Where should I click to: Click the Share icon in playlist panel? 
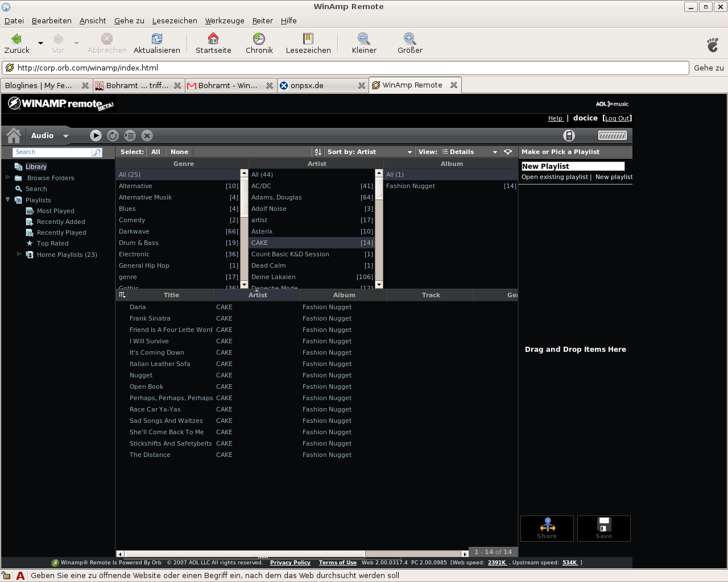pyautogui.click(x=547, y=528)
